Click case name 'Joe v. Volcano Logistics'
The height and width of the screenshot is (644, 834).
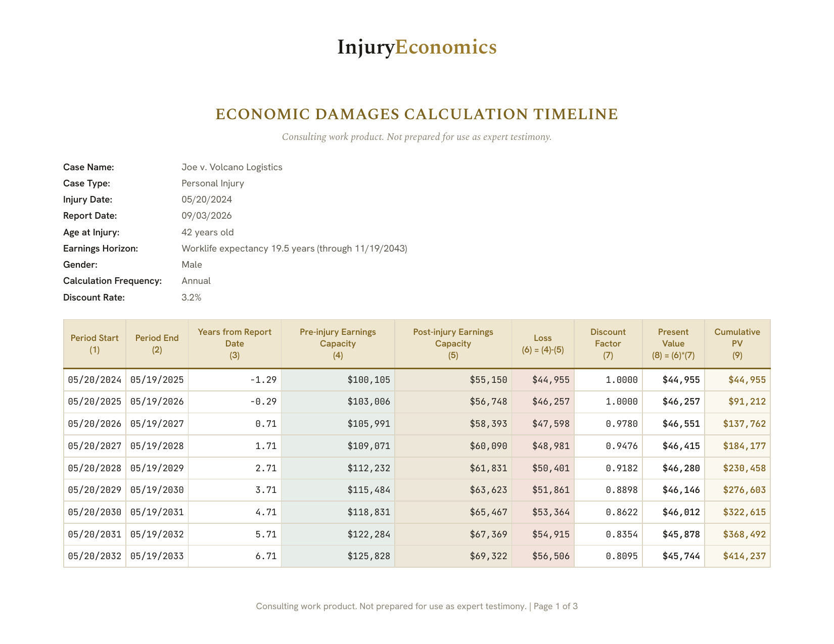pyautogui.click(x=232, y=167)
